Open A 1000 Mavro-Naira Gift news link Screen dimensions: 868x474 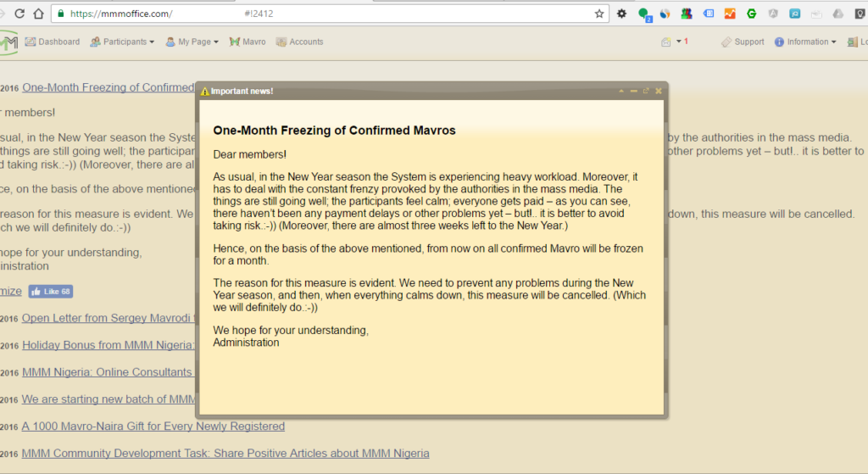tap(153, 427)
